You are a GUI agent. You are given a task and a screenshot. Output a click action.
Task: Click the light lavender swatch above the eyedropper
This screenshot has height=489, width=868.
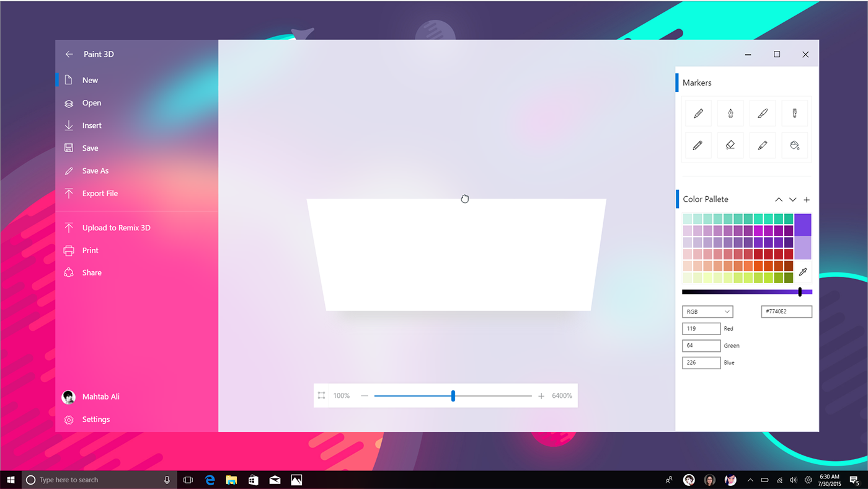803,248
